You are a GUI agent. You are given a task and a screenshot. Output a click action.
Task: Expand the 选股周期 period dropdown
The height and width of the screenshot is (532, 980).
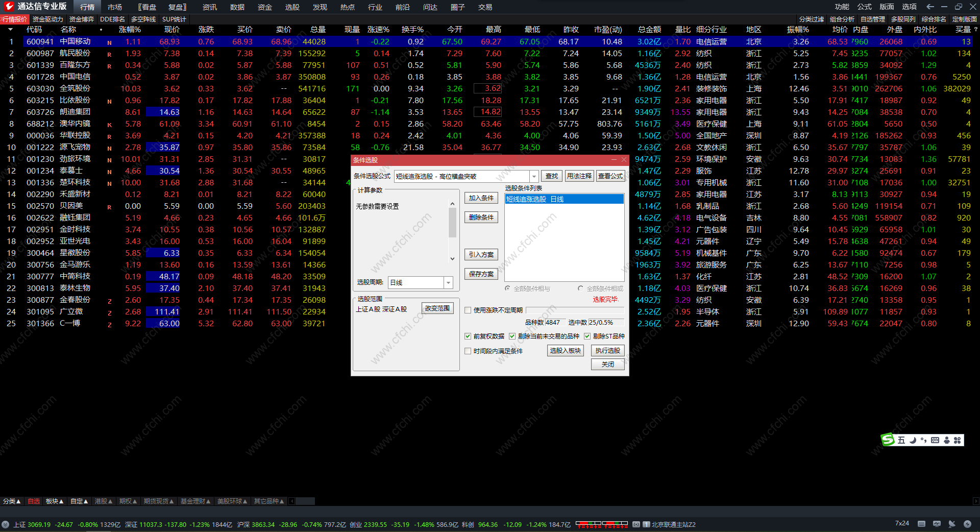click(x=448, y=282)
